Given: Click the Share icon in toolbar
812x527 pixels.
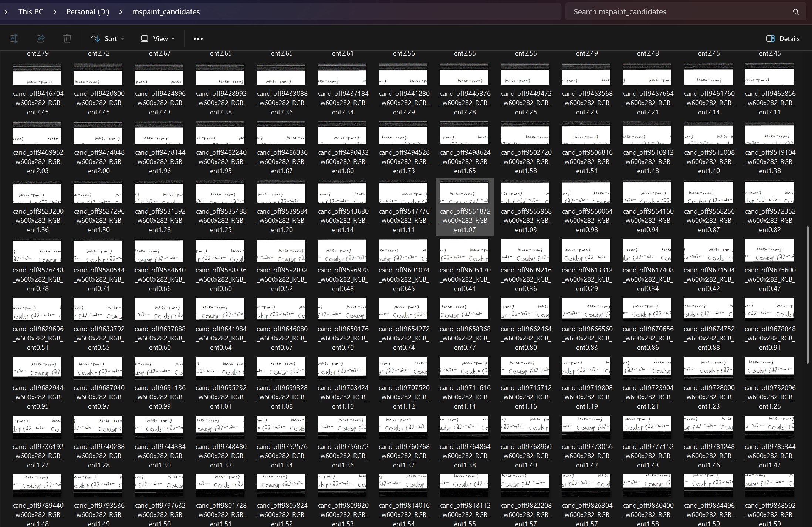Looking at the screenshot, I should 41,38.
